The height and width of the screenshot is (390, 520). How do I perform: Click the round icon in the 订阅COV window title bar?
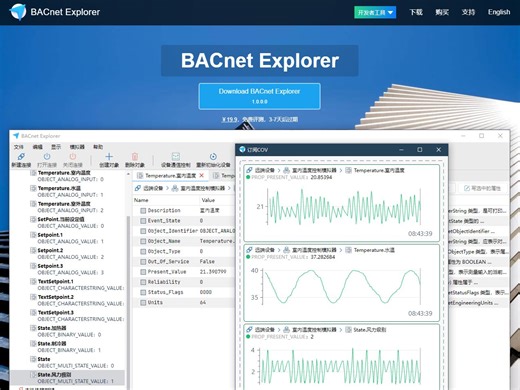point(242,149)
